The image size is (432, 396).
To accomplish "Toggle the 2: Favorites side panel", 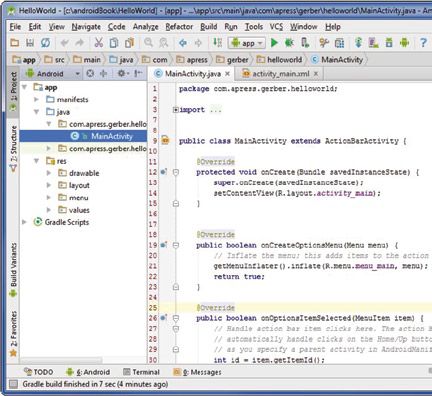I will click(x=13, y=334).
